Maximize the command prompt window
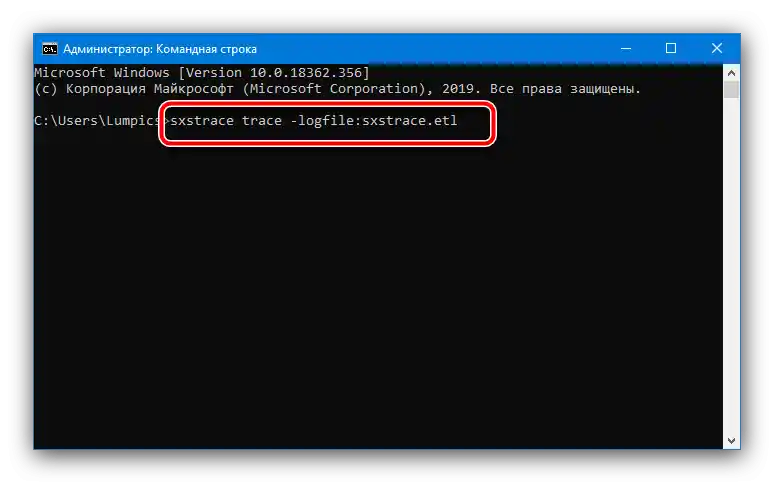The height and width of the screenshot is (483, 774). (x=671, y=48)
